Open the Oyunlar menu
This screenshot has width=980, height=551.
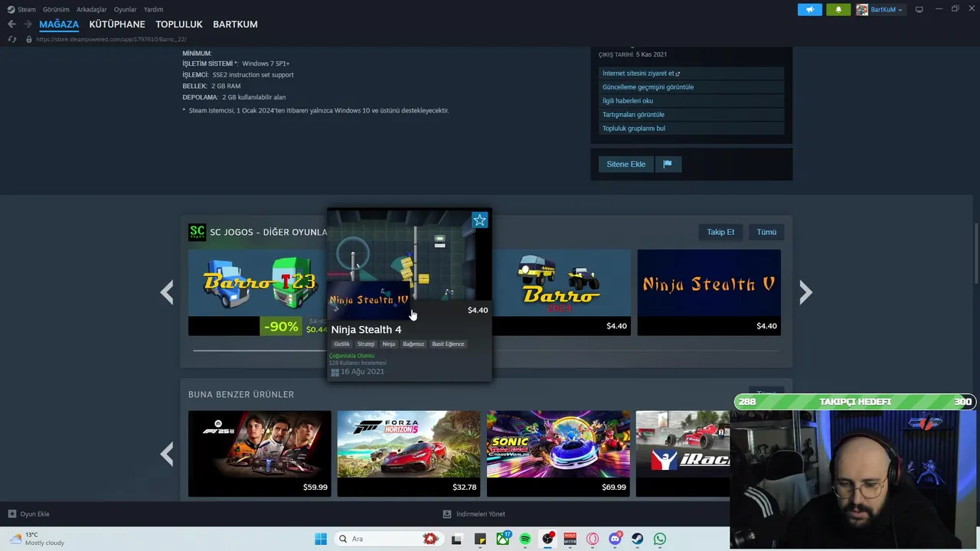click(125, 9)
